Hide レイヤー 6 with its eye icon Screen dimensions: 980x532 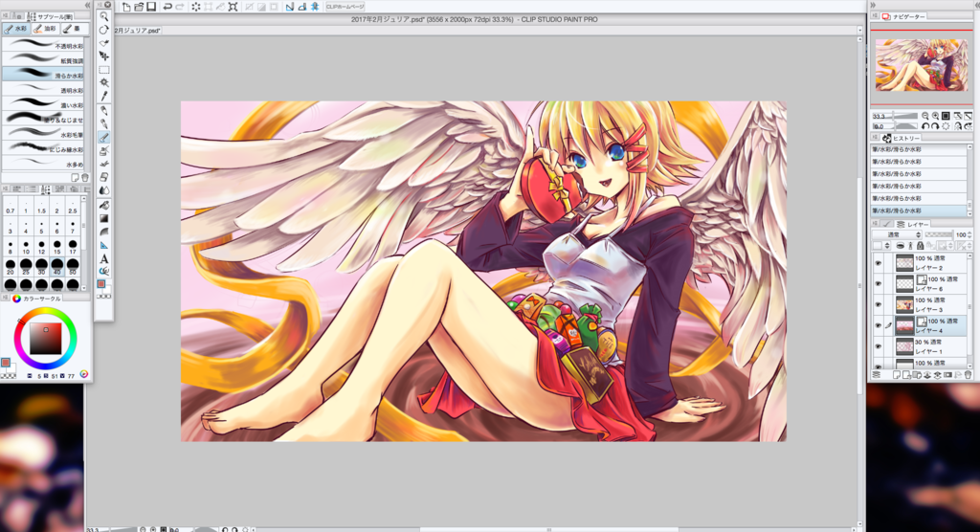point(878,284)
